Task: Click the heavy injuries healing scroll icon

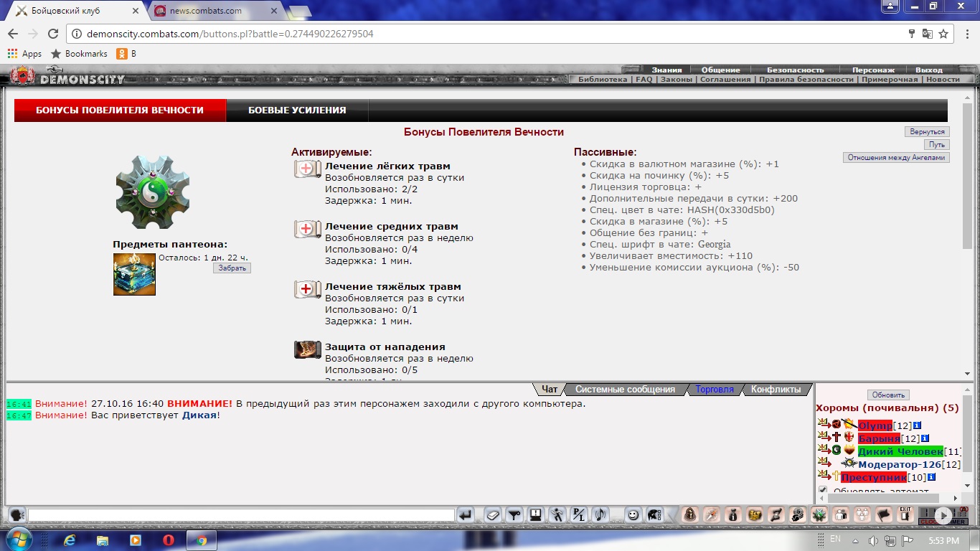Action: pos(307,289)
